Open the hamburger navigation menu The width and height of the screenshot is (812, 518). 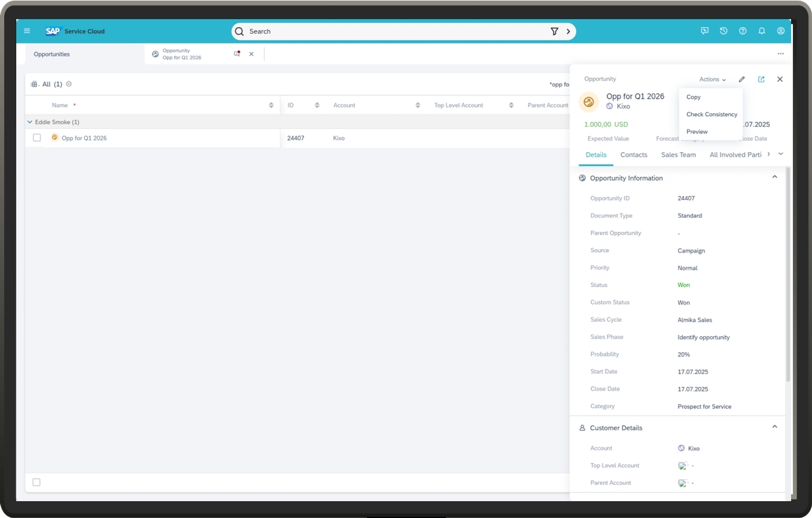tap(27, 31)
